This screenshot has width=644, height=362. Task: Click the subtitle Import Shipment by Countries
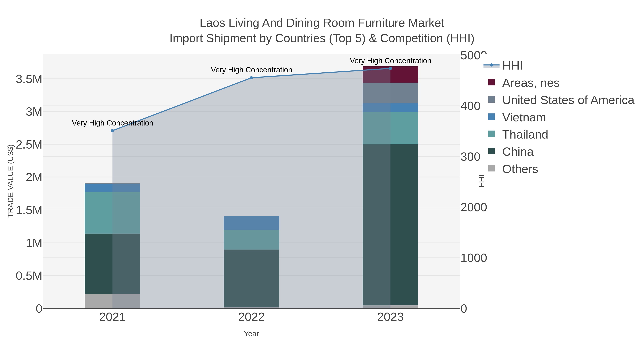coord(322,38)
